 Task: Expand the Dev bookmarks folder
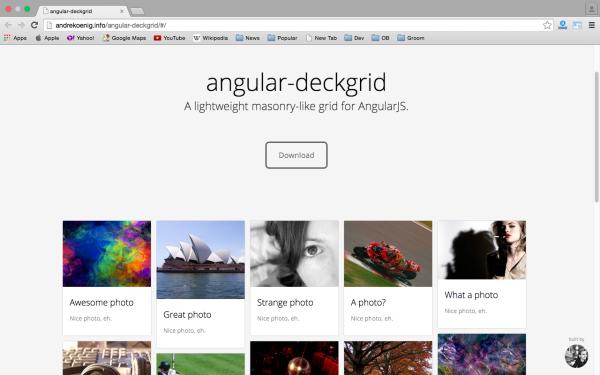[354, 38]
